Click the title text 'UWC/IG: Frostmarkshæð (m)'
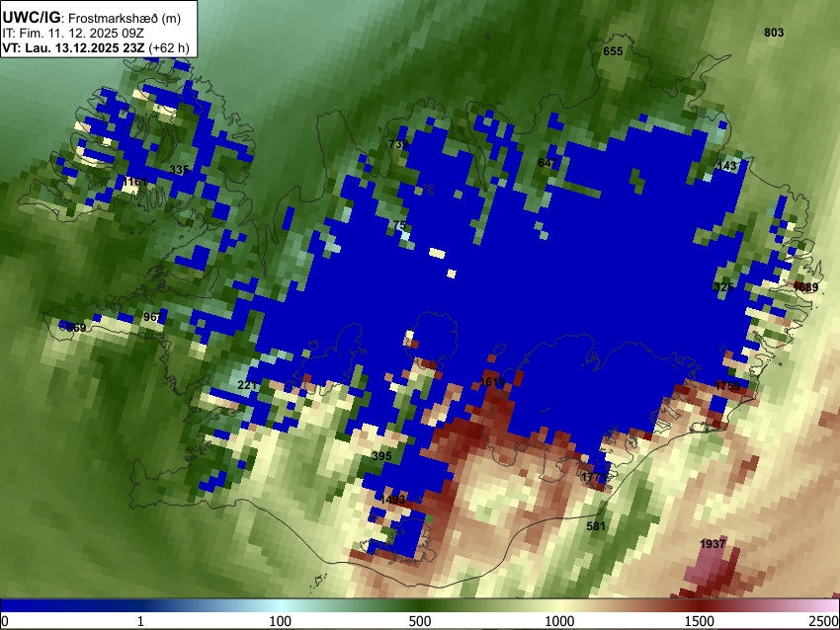The height and width of the screenshot is (630, 840). (92, 18)
